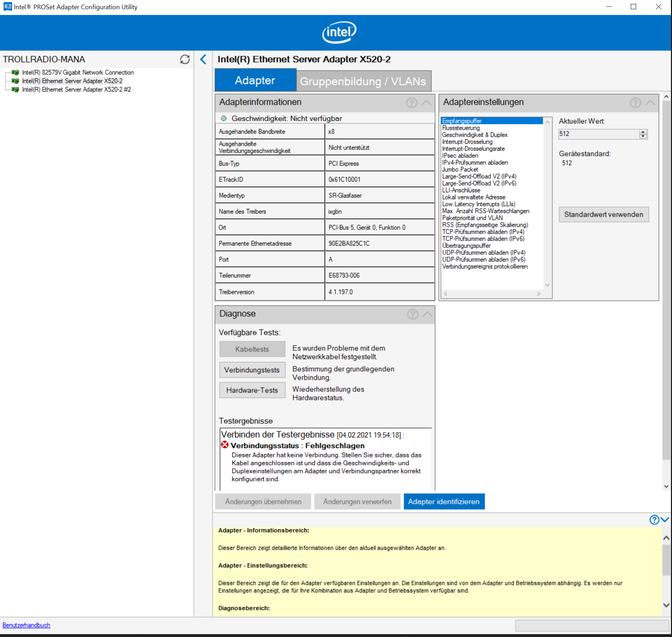Click the Treiberversion value 4.1.197.0

(340, 292)
